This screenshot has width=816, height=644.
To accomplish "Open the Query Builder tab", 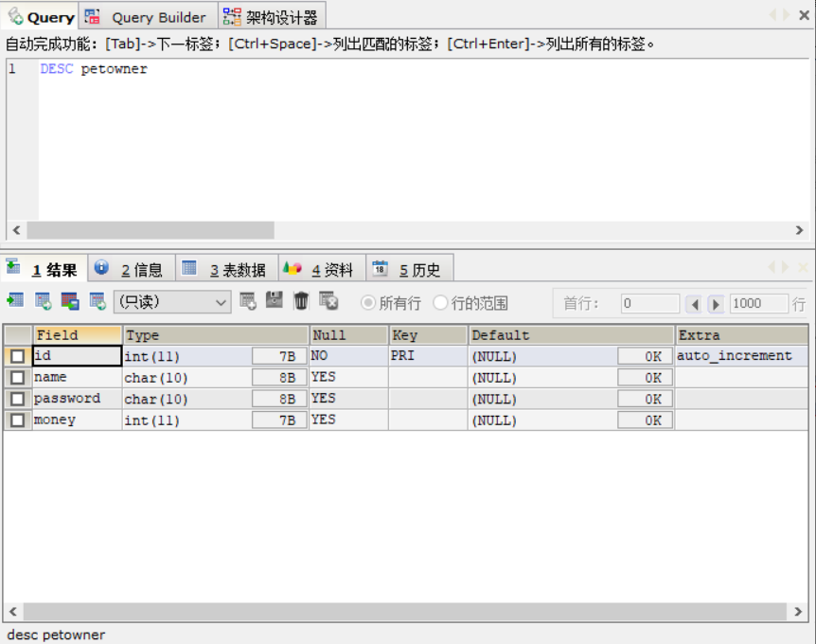I will pyautogui.click(x=148, y=17).
